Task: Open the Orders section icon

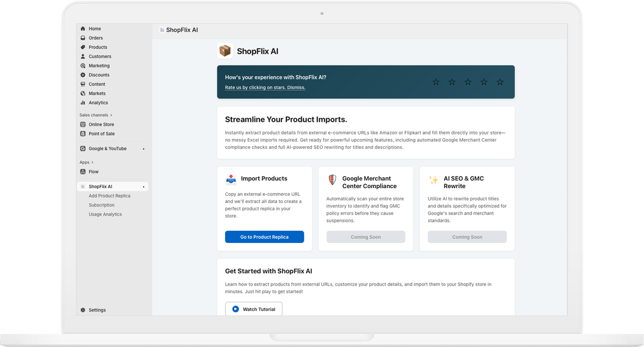Action: [83, 38]
